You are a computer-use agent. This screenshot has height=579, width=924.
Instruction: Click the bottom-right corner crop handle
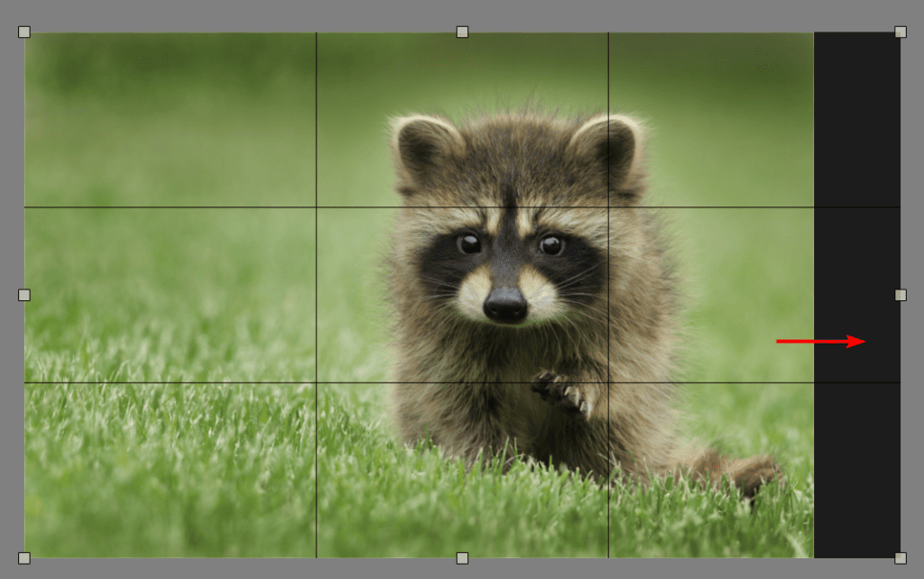tap(900, 557)
